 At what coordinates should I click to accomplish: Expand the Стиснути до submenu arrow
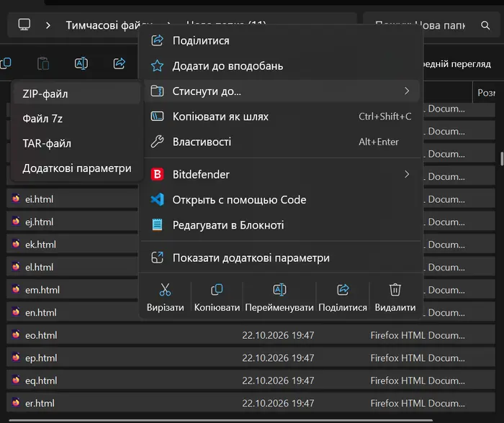tap(407, 91)
